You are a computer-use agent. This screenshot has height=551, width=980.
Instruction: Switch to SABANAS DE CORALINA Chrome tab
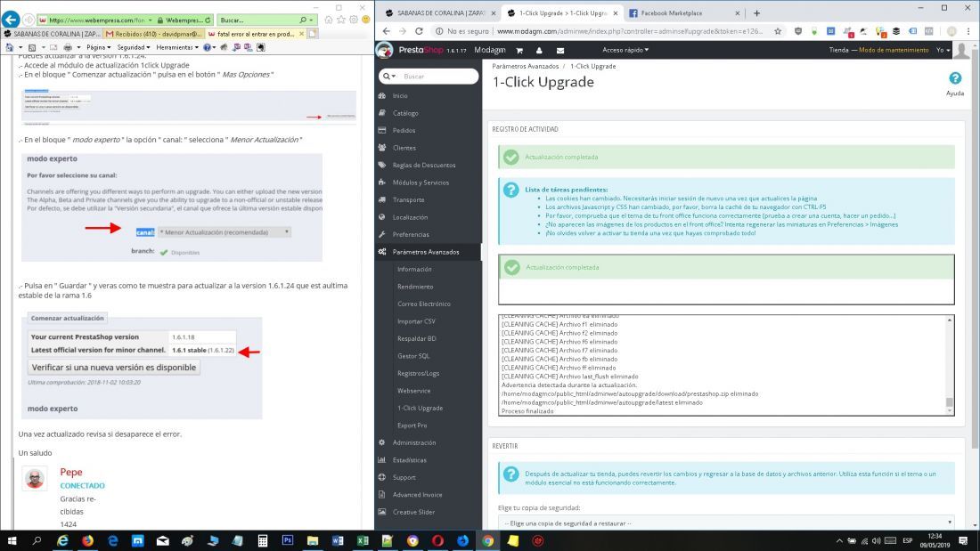(x=438, y=12)
